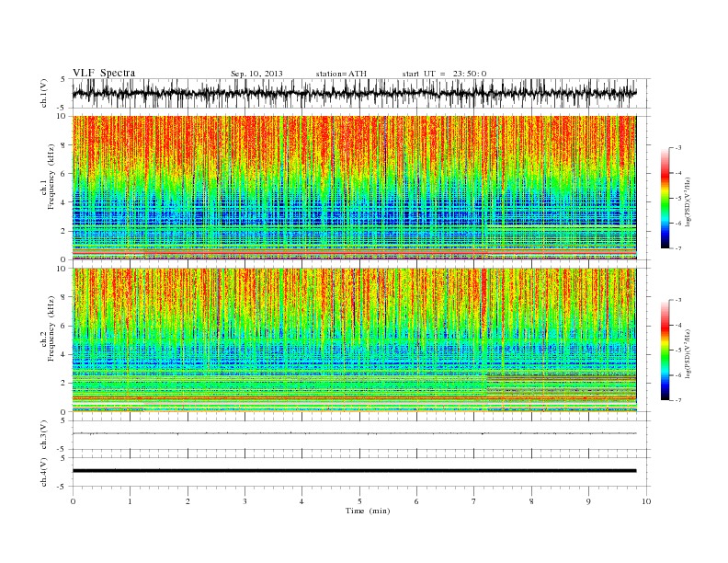Click the "ch.3(V)" axis label

44,435
